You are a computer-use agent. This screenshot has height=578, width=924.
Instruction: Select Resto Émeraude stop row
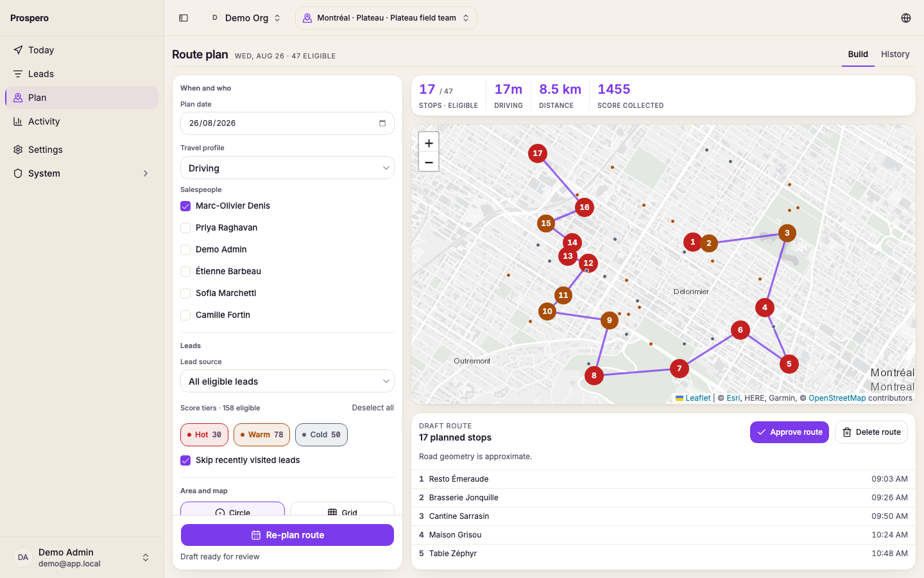[x=663, y=479]
